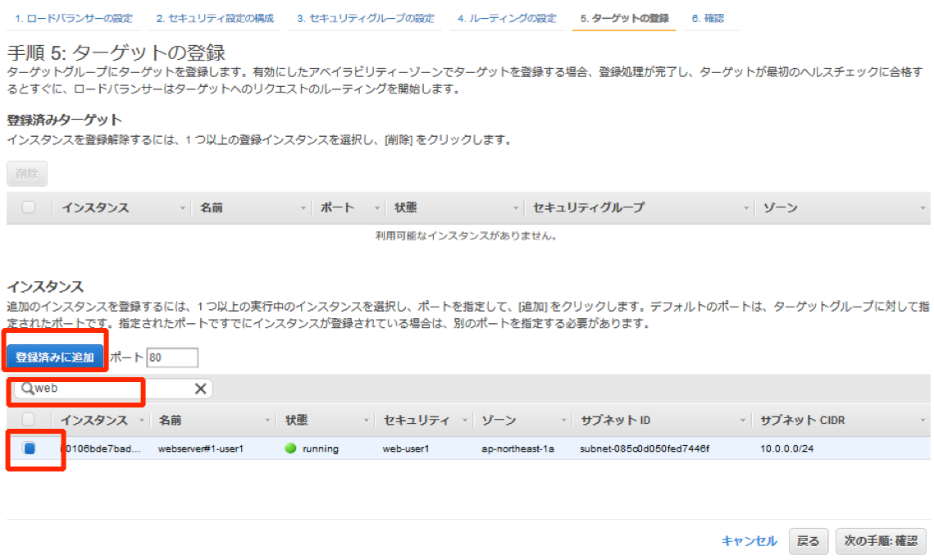Click the green running status icon

[290, 448]
